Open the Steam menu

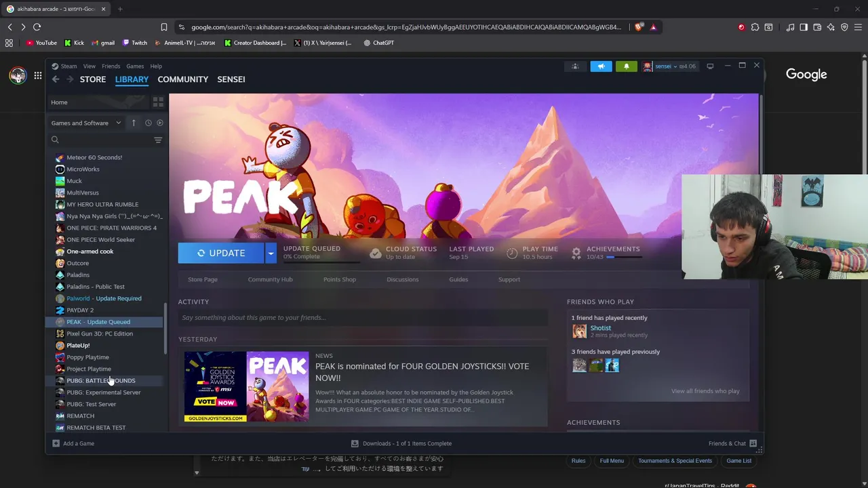[x=68, y=66]
